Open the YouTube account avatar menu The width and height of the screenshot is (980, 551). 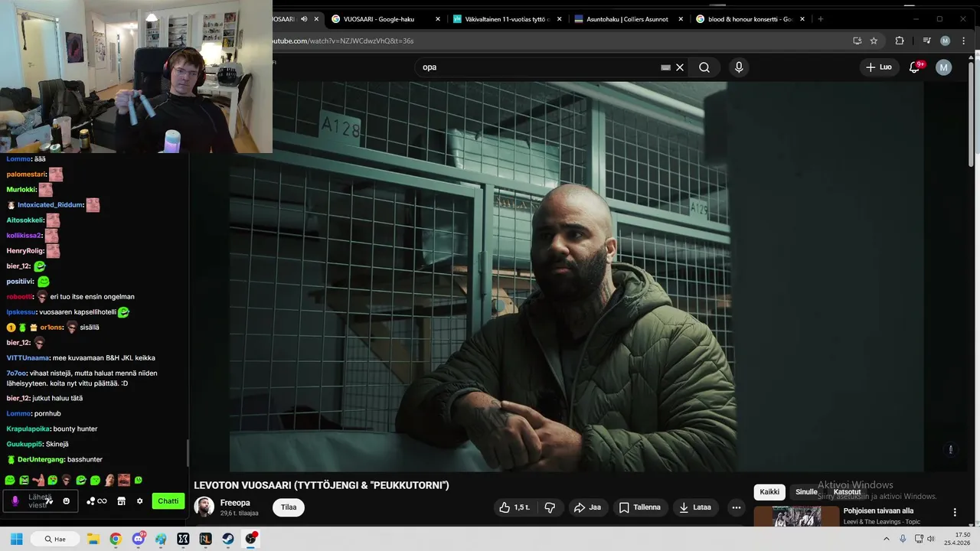coord(943,67)
